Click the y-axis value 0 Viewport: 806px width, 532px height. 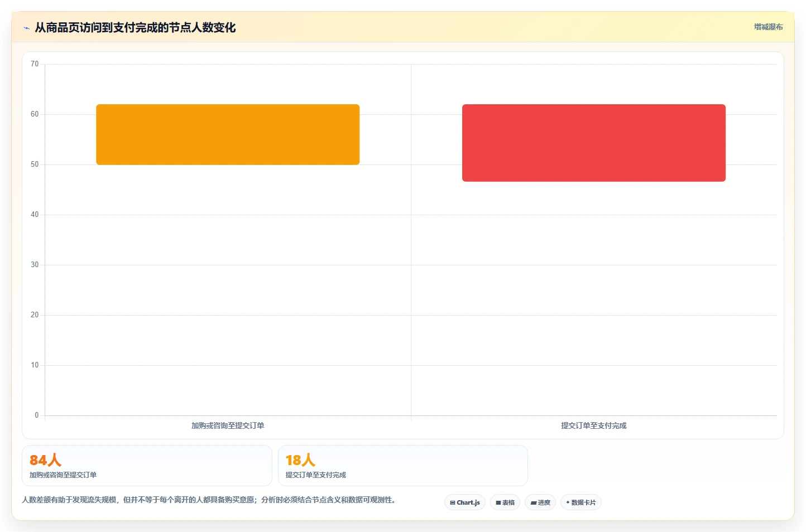[37, 415]
